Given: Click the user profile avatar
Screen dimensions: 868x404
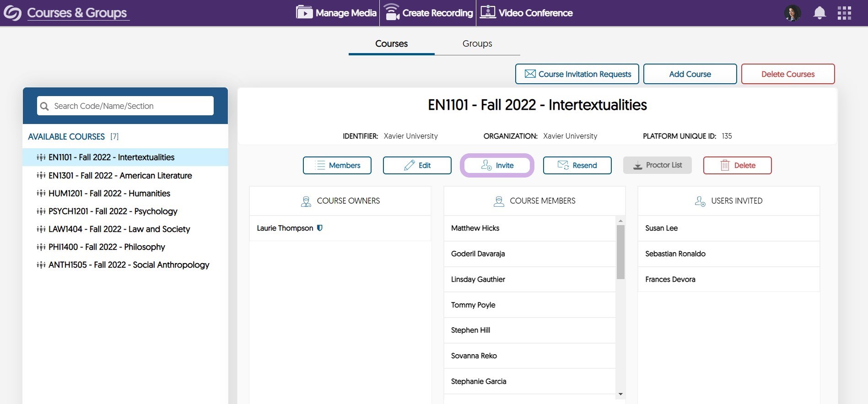Looking at the screenshot, I should coord(793,13).
